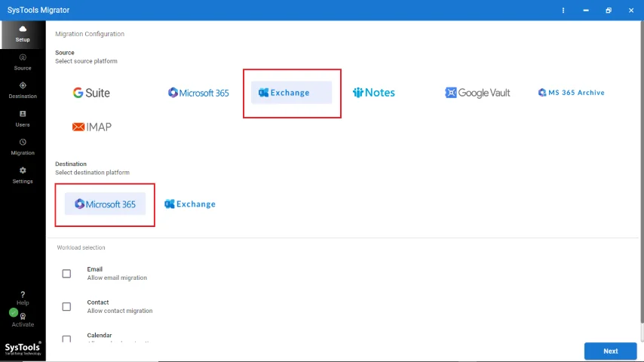
Task: Select Google Vault source platform
Action: [477, 93]
